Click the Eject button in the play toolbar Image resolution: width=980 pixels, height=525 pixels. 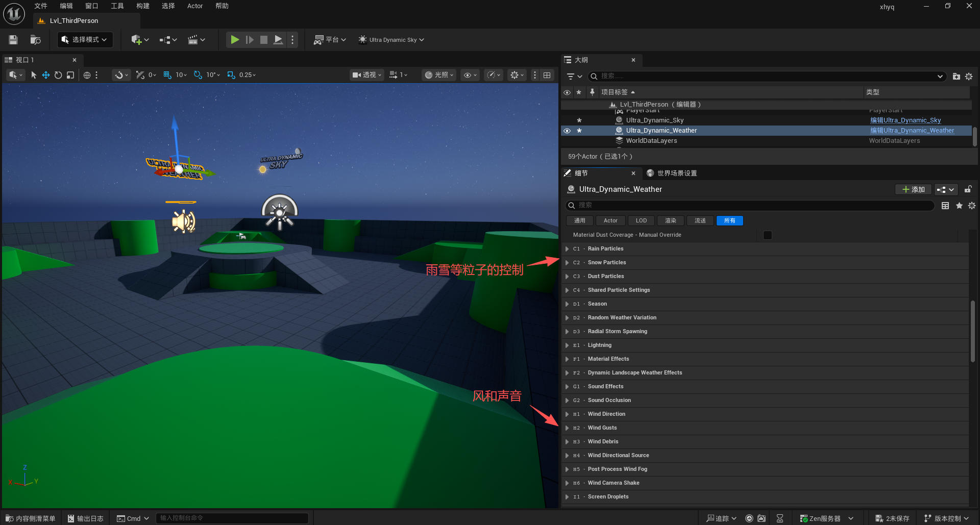pos(278,40)
